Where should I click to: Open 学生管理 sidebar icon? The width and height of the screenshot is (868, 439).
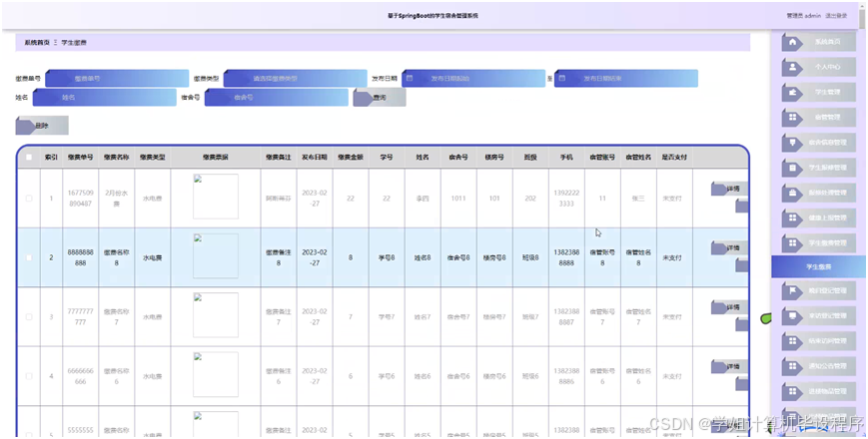(793, 93)
